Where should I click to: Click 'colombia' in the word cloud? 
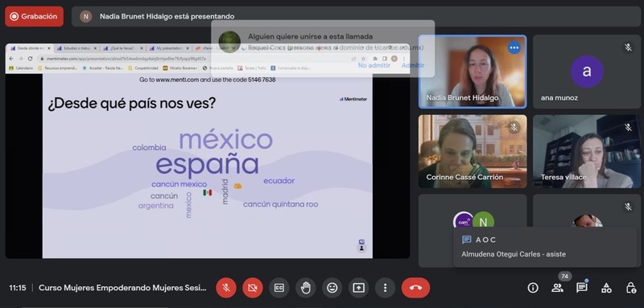(x=149, y=148)
